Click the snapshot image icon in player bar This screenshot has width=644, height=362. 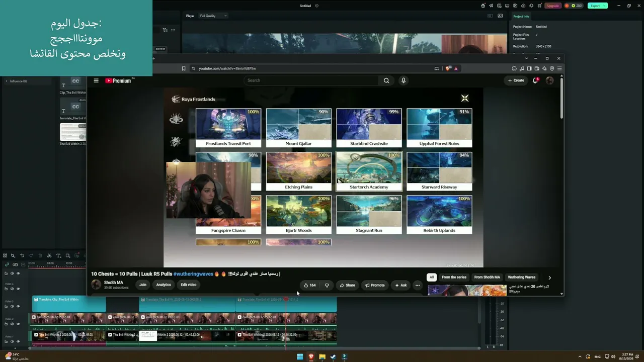click(500, 16)
